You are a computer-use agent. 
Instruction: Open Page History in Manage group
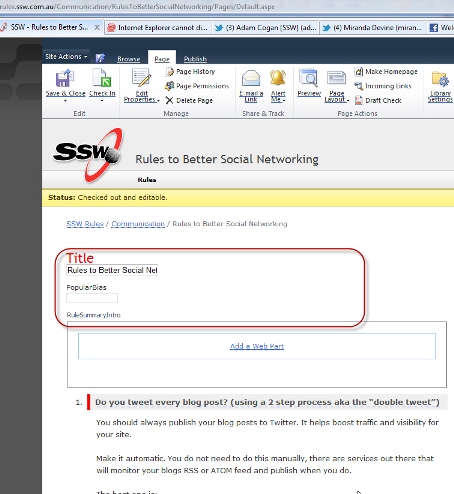pos(191,72)
